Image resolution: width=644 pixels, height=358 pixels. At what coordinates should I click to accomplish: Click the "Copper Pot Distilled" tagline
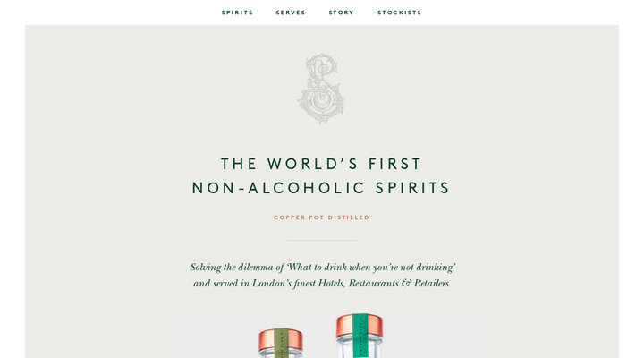(322, 217)
